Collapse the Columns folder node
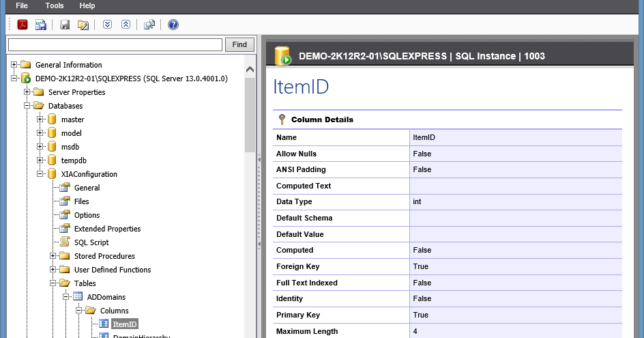 79,311
